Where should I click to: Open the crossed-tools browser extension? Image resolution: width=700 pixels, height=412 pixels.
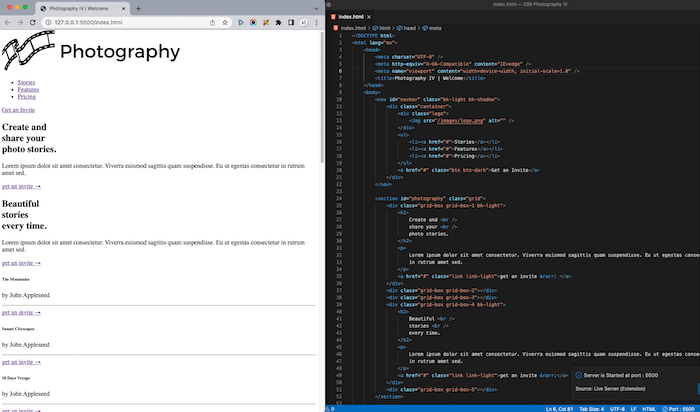(266, 22)
